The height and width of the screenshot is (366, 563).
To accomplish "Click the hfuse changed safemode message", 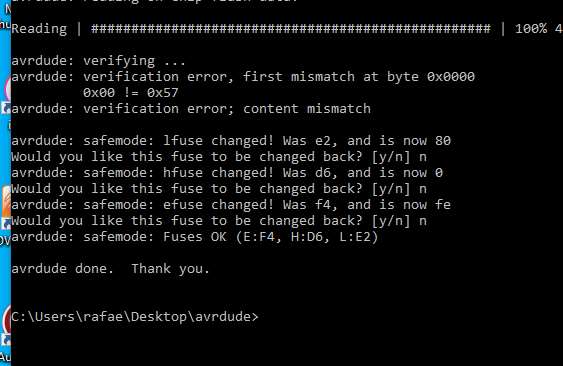I will click(227, 173).
